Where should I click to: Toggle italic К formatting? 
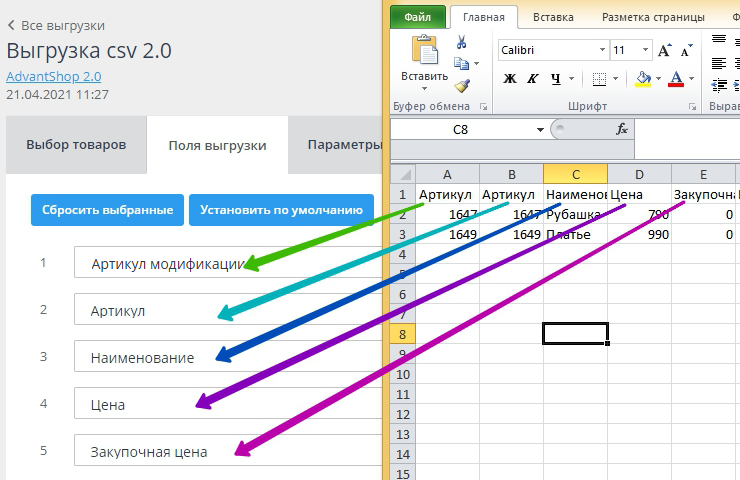coord(531,78)
